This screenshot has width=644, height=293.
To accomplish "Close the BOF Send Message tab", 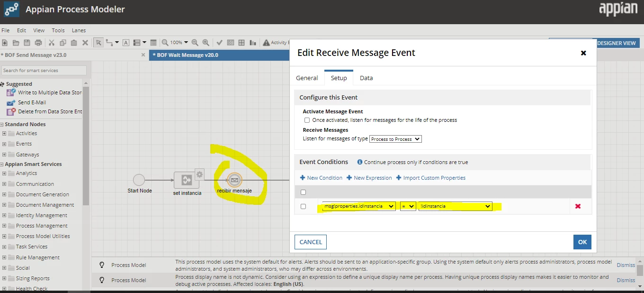I will click(143, 55).
